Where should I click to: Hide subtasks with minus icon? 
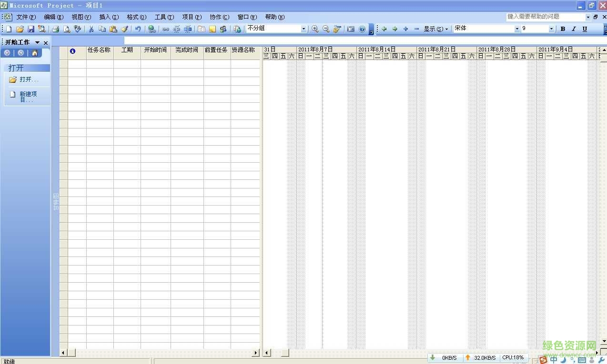pos(417,29)
